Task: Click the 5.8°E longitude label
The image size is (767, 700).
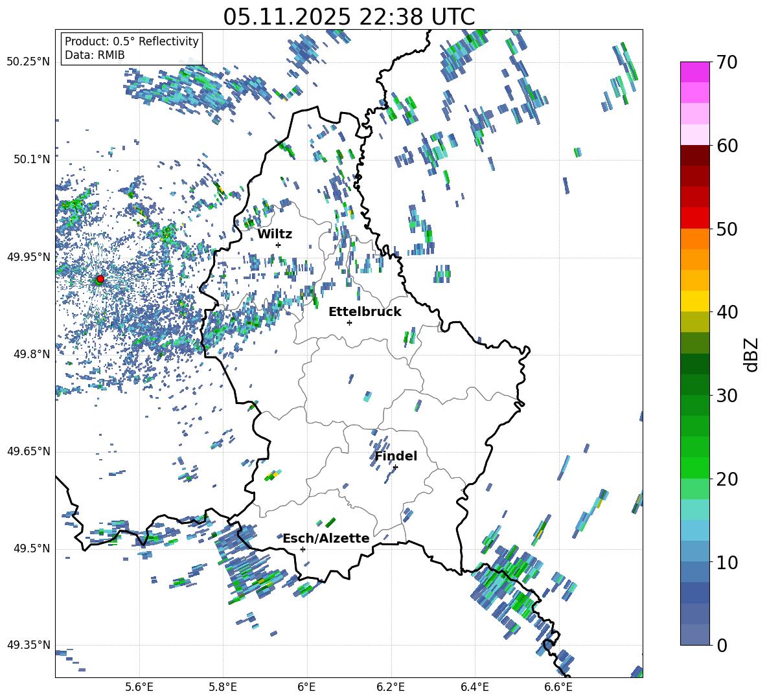Action: click(x=223, y=687)
